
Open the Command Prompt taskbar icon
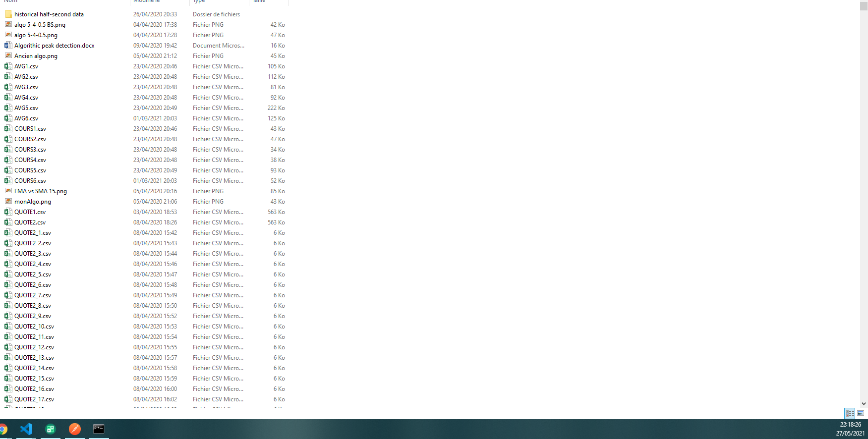click(x=99, y=429)
